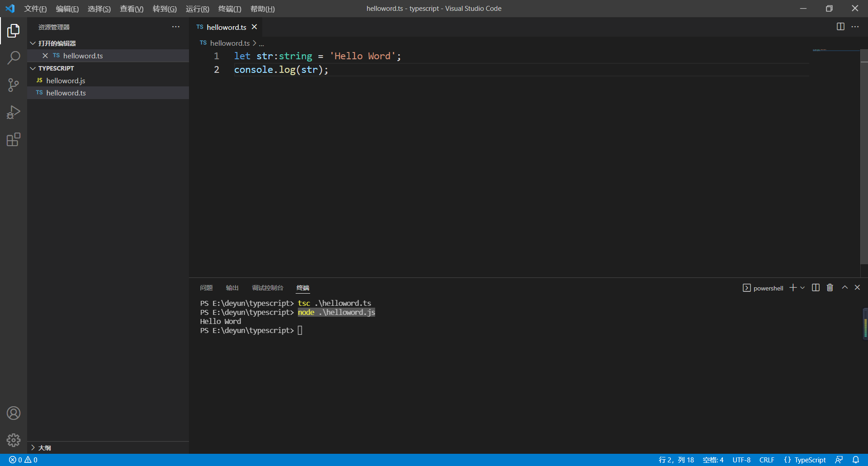The height and width of the screenshot is (466, 868).
Task: Split the editor using the top-right icon
Action: 840,27
